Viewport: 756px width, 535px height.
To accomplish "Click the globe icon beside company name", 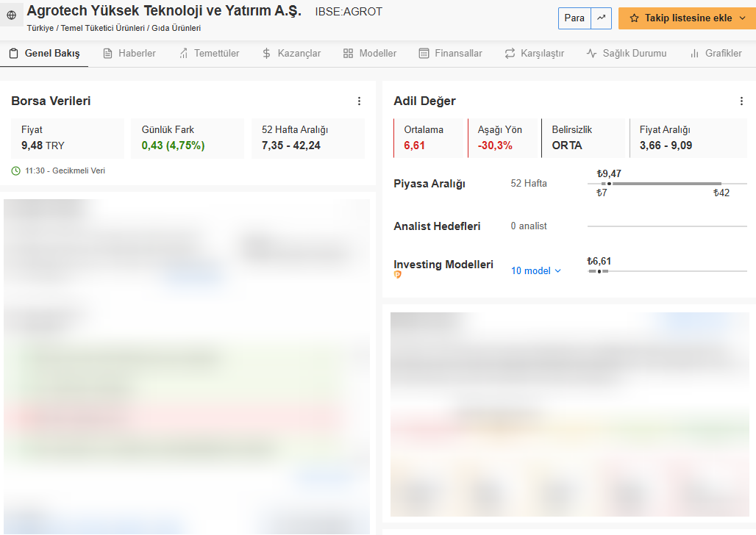I will (x=12, y=15).
